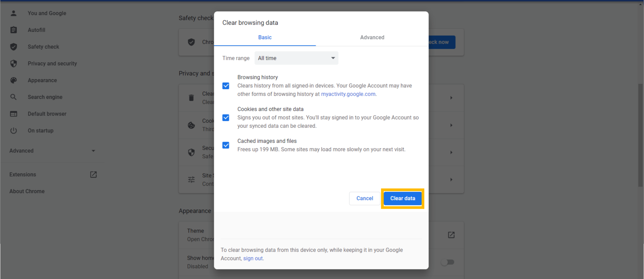This screenshot has width=644, height=279.
Task: Click the sign out link
Action: pyautogui.click(x=253, y=258)
